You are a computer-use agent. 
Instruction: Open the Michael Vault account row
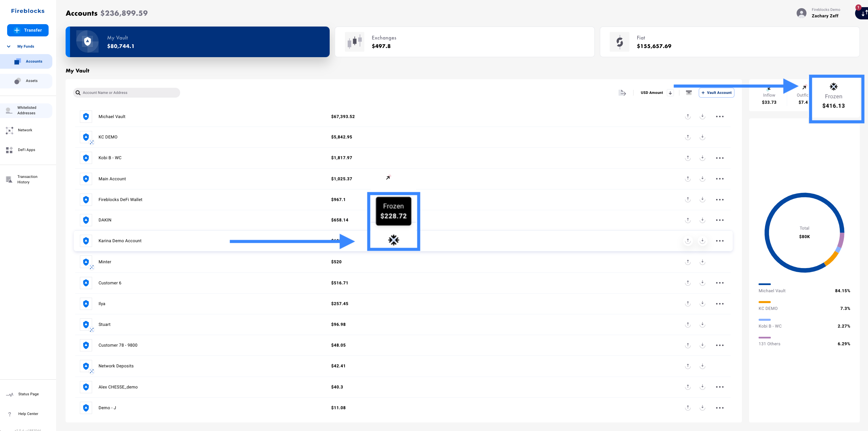(x=403, y=117)
